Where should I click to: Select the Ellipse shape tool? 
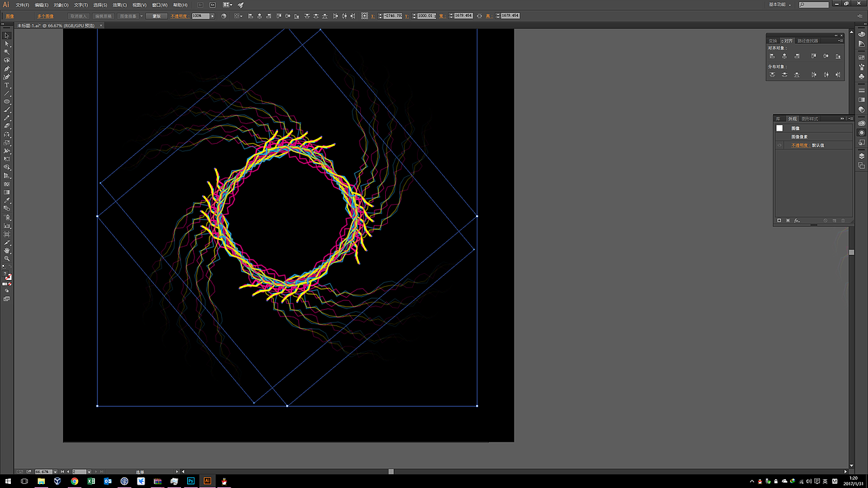pos(7,102)
